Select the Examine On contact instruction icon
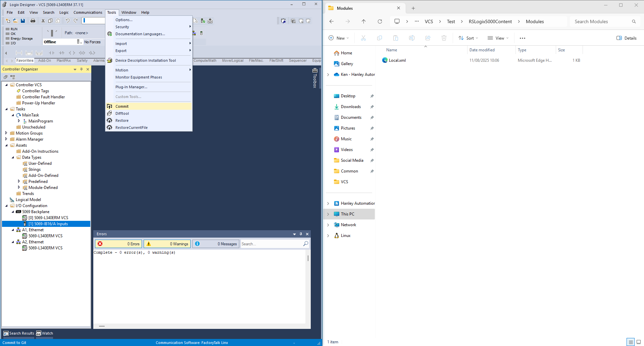This screenshot has width=644, height=346. point(51,53)
